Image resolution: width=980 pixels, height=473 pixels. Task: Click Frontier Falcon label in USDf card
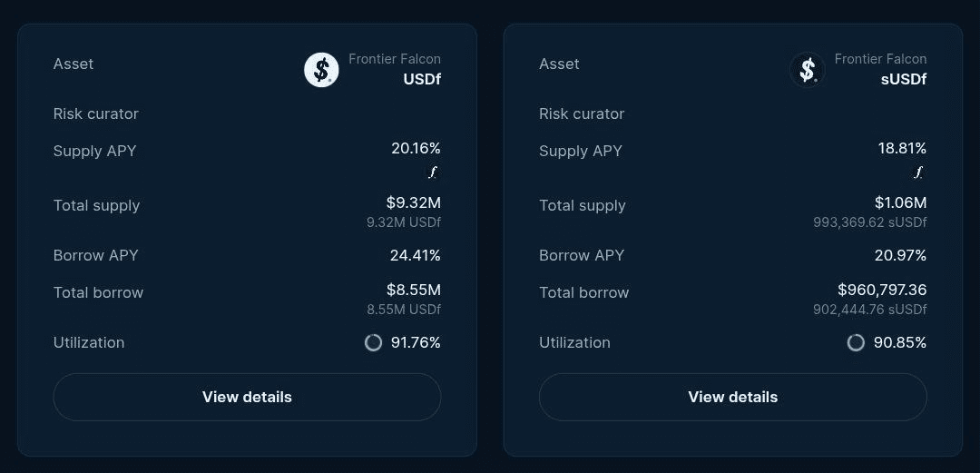point(395,59)
